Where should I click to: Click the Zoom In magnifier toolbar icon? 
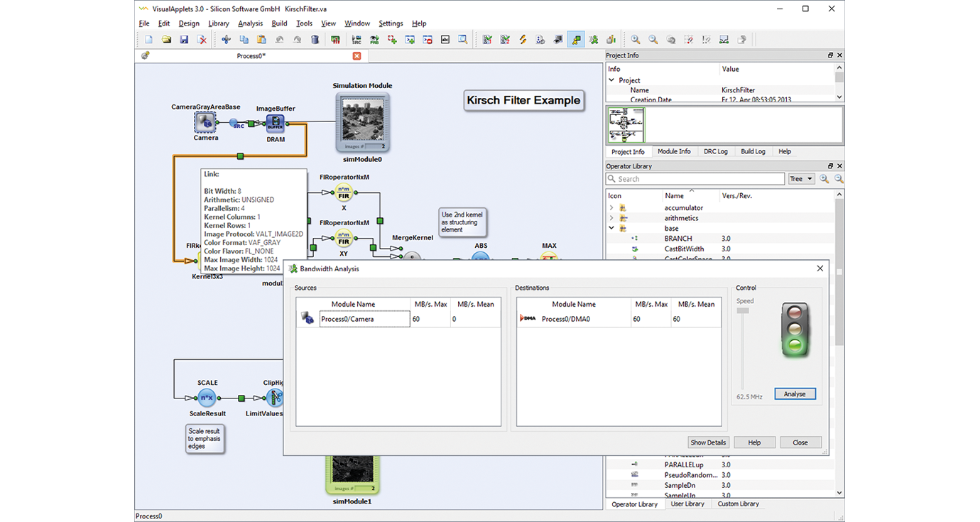tap(636, 40)
